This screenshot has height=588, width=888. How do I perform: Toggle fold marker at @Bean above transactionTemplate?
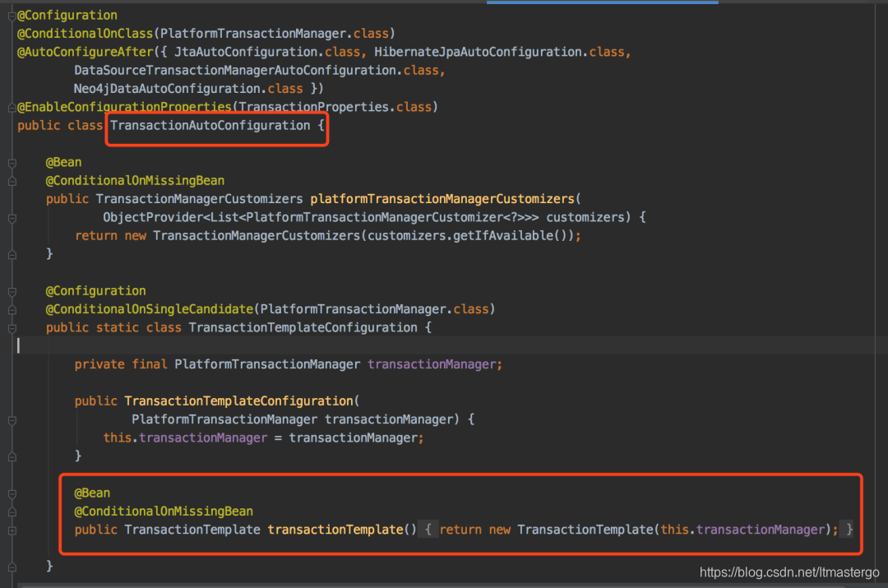pyautogui.click(x=12, y=494)
